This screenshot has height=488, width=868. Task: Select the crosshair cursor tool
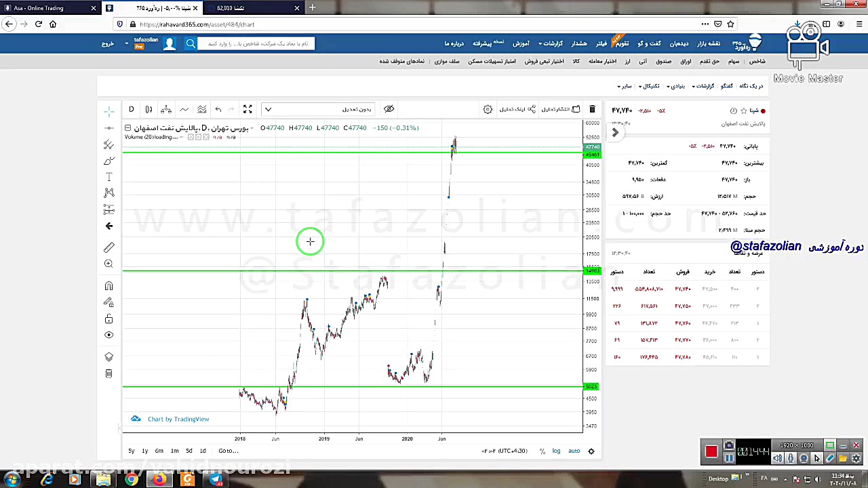[x=109, y=110]
